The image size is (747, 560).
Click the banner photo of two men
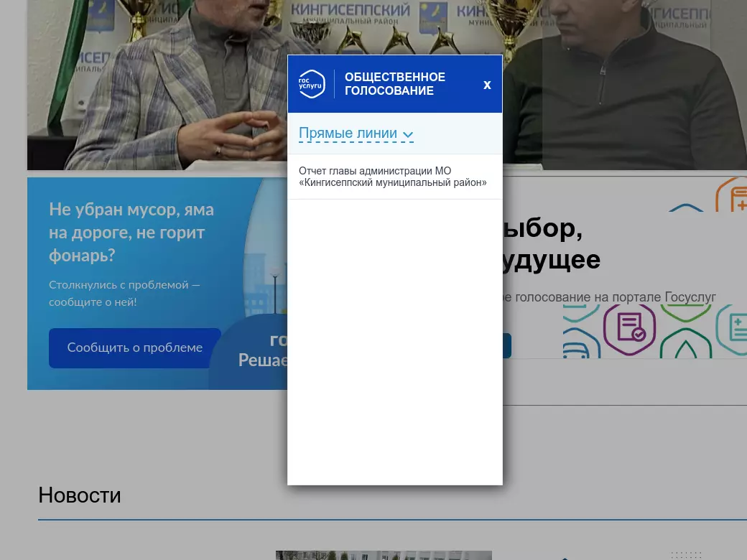tap(387, 85)
